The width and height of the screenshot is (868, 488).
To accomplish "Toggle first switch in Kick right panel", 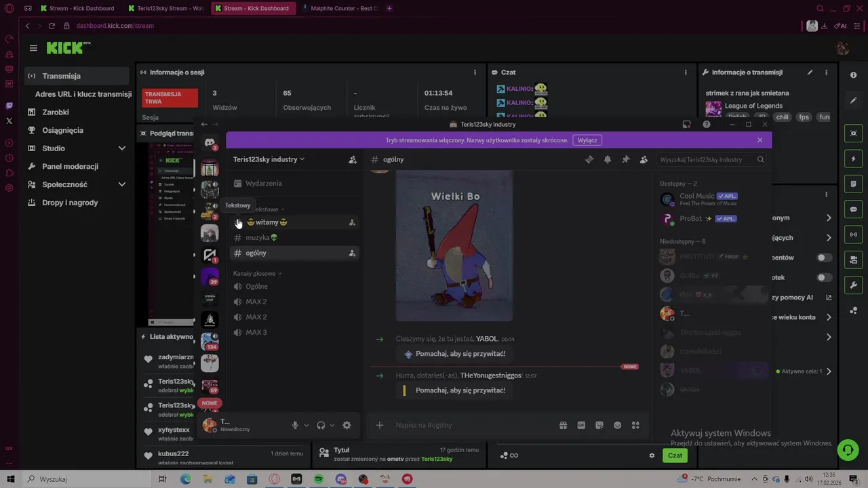I will point(824,258).
